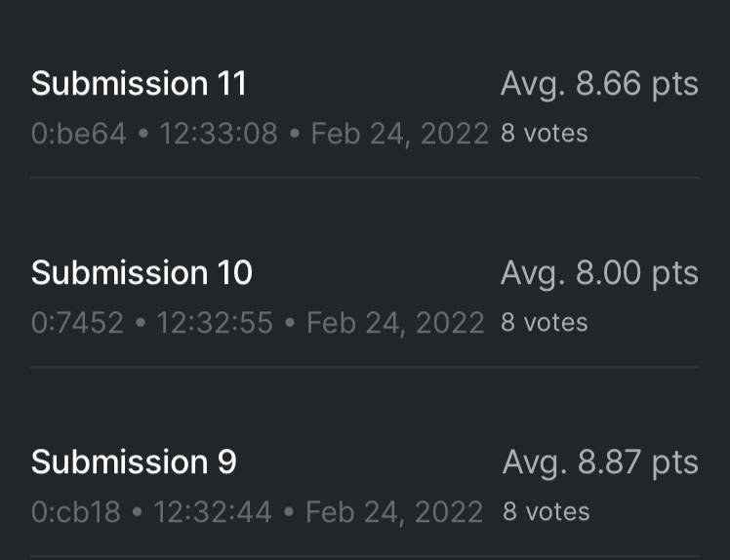Click the 8 votes label under Avg. 8.00
The height and width of the screenshot is (560, 730).
(x=545, y=323)
